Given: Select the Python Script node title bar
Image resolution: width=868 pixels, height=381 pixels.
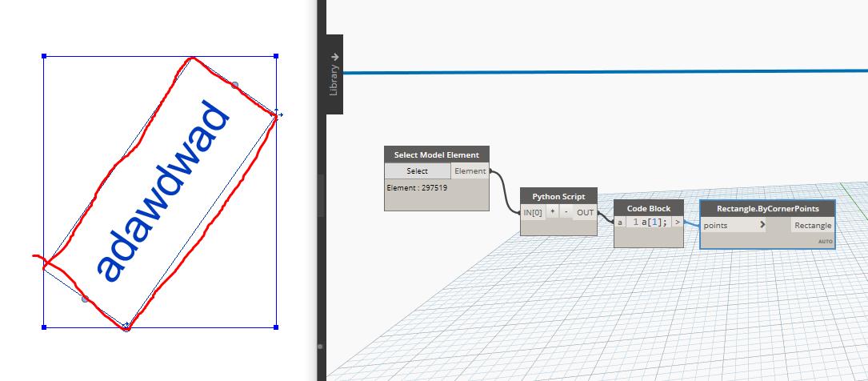Looking at the screenshot, I should [558, 196].
